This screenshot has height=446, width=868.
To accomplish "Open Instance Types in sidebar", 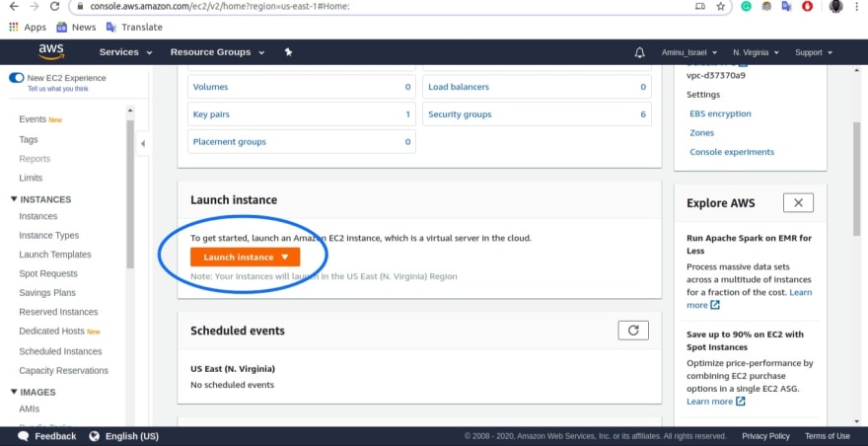I will [48, 236].
